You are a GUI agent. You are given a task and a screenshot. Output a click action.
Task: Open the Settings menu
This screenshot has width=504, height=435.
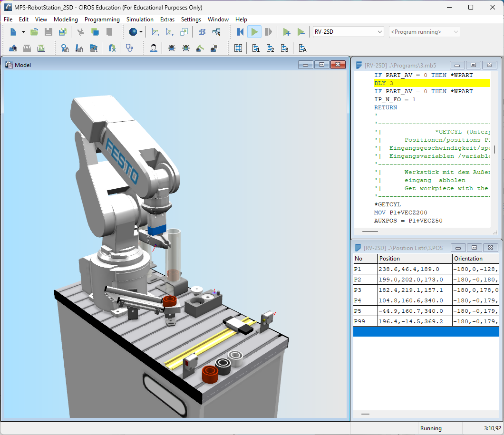[x=191, y=19]
